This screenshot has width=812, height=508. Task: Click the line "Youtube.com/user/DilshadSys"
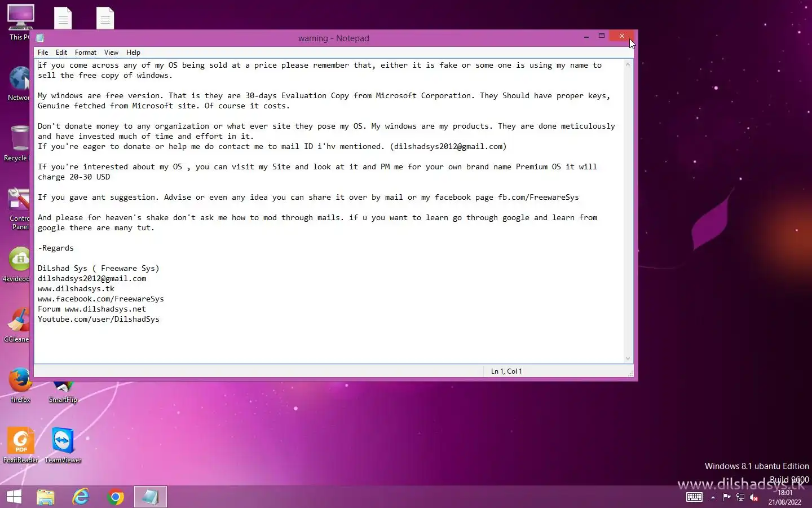[x=99, y=319]
